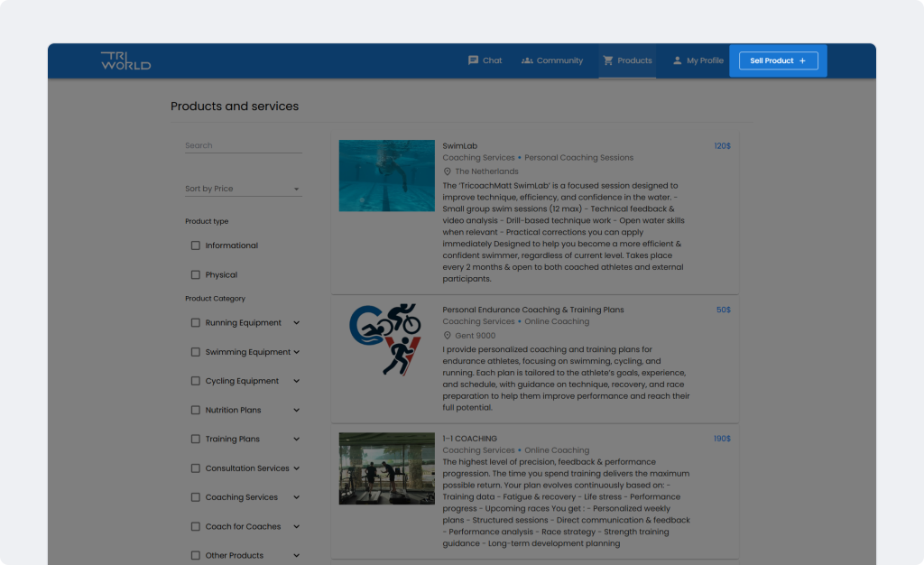This screenshot has height=565, width=924.
Task: Go to the My Profile tab label
Action: coord(705,60)
